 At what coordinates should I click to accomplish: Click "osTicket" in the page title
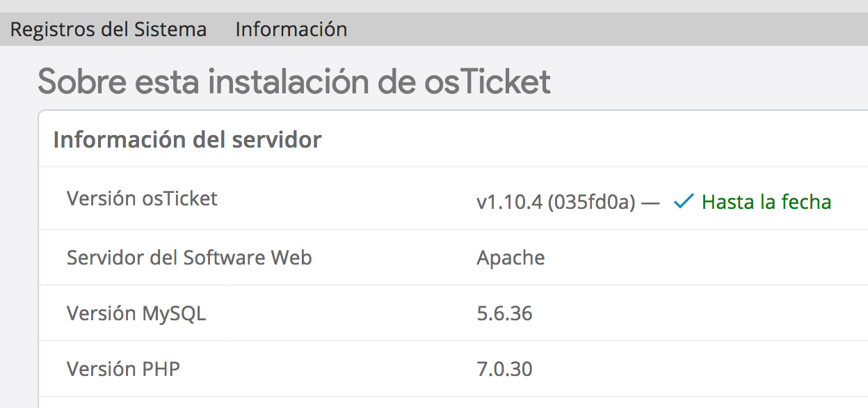[487, 81]
